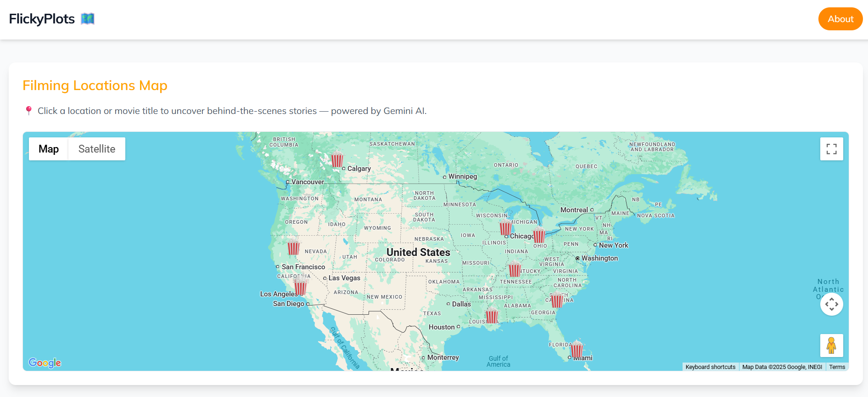Open the map Terms link
Image resolution: width=868 pixels, height=397 pixels.
click(x=837, y=367)
